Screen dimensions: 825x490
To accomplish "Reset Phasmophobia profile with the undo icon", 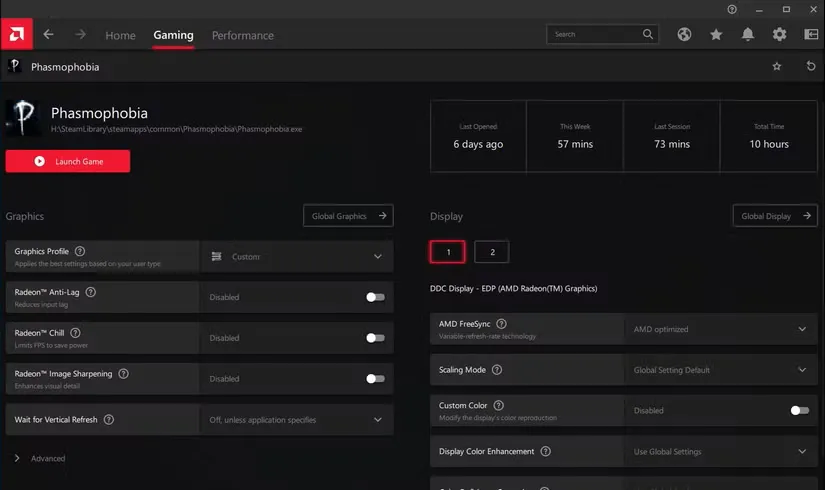I will pyautogui.click(x=811, y=66).
